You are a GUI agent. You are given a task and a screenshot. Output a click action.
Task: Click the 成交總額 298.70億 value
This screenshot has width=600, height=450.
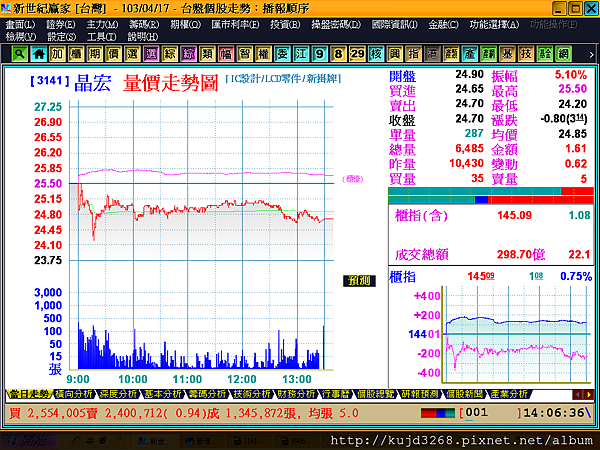coord(520,254)
